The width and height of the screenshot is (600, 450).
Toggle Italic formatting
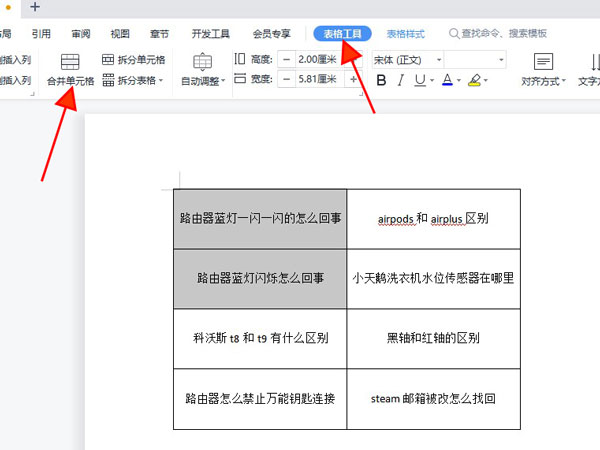tap(400, 80)
